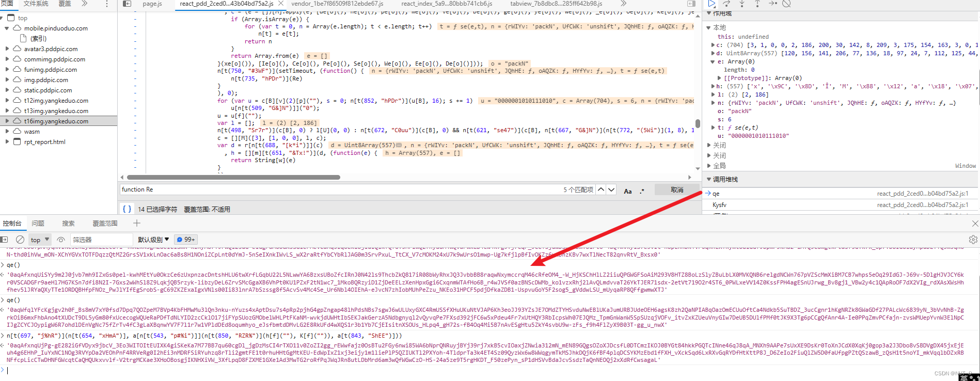
Task: Toggle match-case Aa search option
Action: [628, 191]
